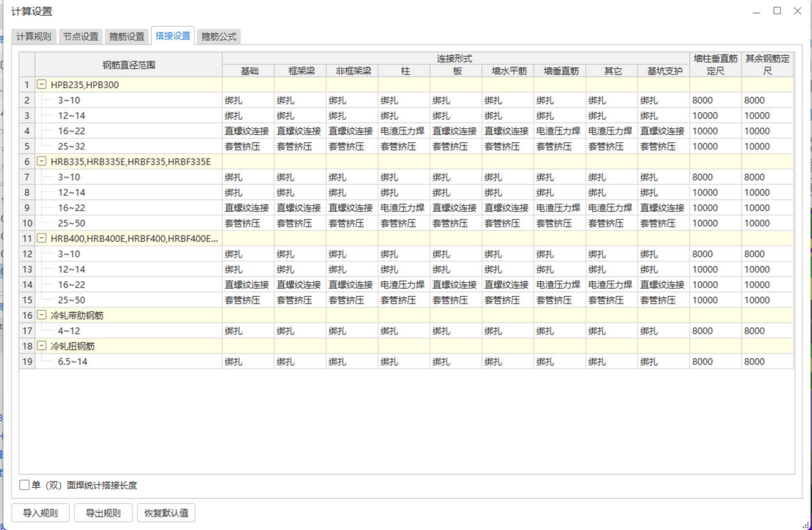Switch to the 计算规则 tab
Image resolution: width=812 pixels, height=530 pixels.
tap(34, 37)
